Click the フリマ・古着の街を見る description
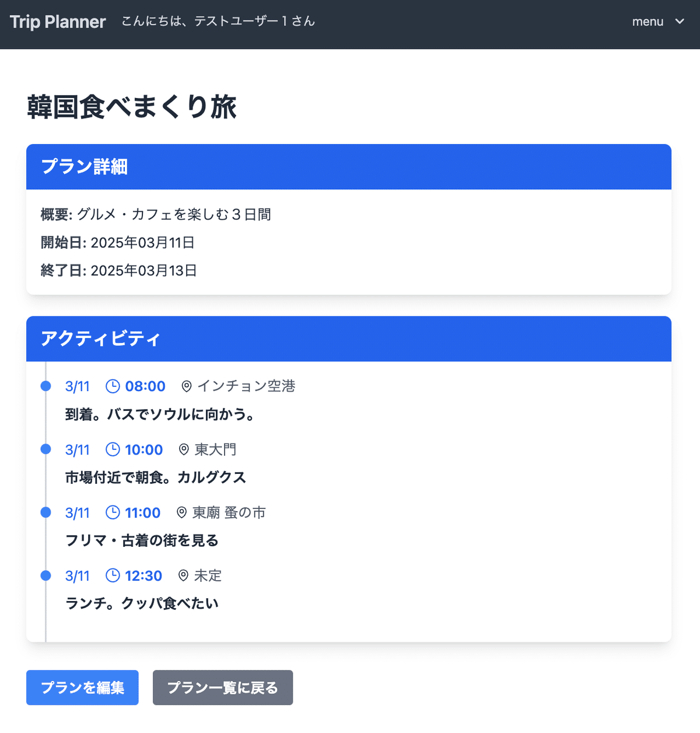The height and width of the screenshot is (733, 700). (x=142, y=540)
